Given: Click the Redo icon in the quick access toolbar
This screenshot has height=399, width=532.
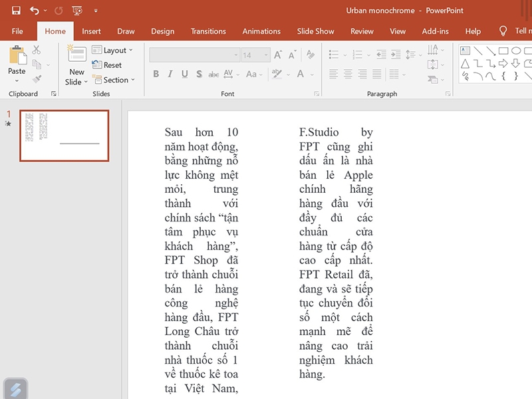Looking at the screenshot, I should [59, 11].
